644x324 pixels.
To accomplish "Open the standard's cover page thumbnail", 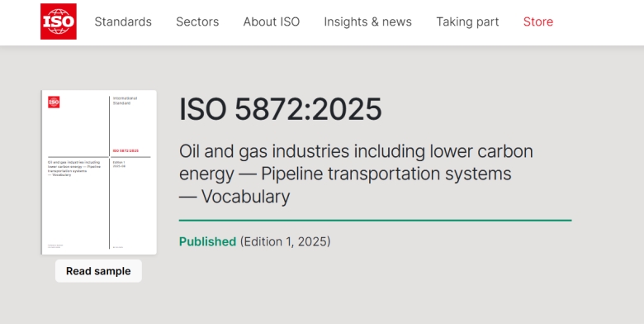I will click(x=99, y=172).
